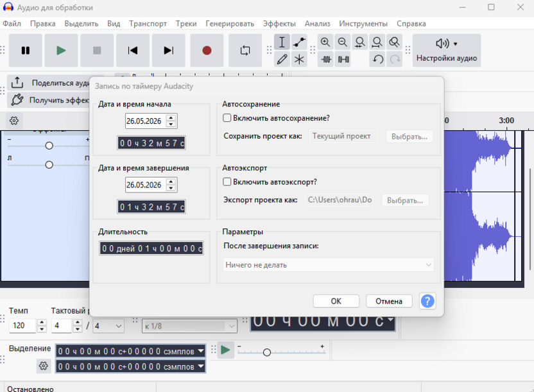Fit selection to width zoom icon

pos(360,42)
